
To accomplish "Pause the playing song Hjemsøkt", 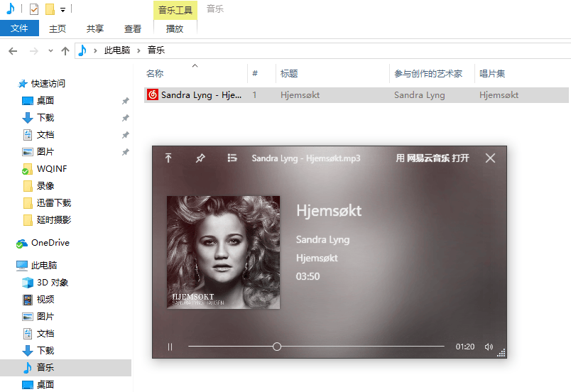I will tap(170, 347).
